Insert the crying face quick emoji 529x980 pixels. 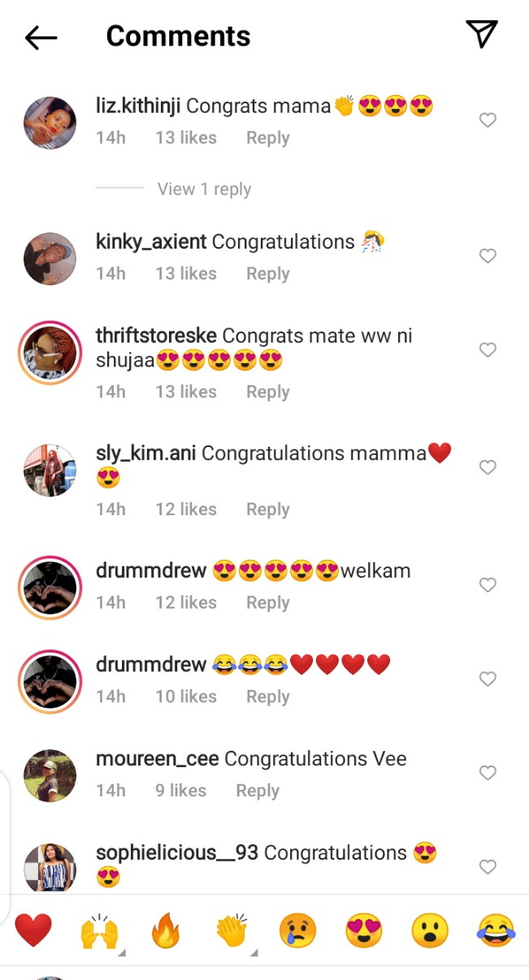click(x=297, y=931)
